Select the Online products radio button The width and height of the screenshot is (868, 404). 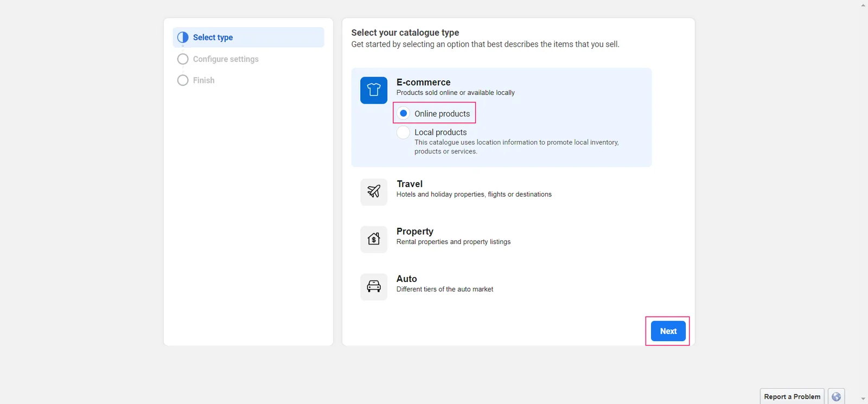point(403,113)
